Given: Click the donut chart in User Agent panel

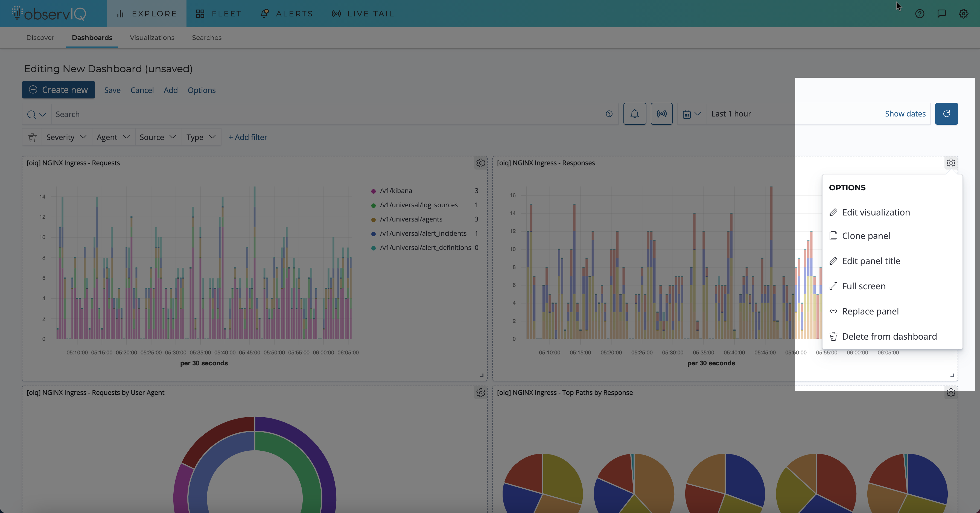Looking at the screenshot, I should click(x=255, y=465).
